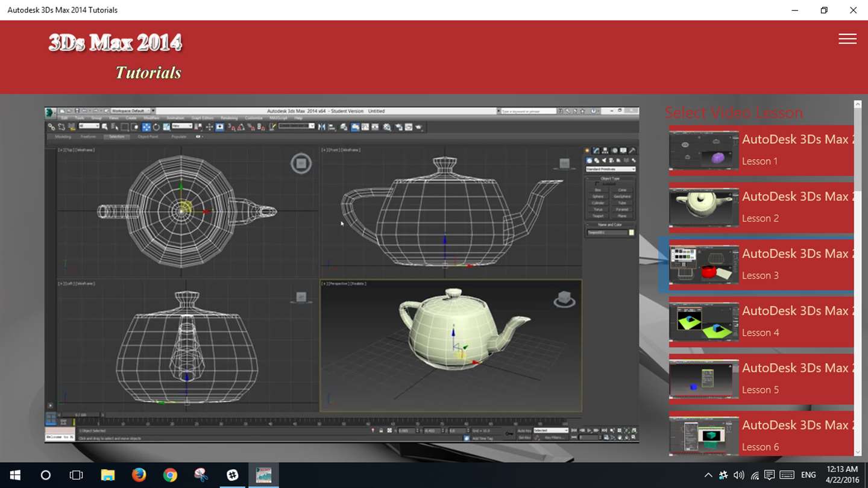Viewport: 868px width, 488px height.
Task: Click the Align tool icon
Action: (x=331, y=127)
